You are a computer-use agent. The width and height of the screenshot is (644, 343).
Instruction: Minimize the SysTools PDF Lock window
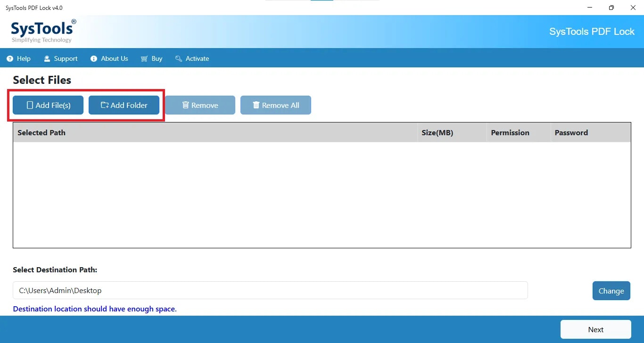point(590,8)
